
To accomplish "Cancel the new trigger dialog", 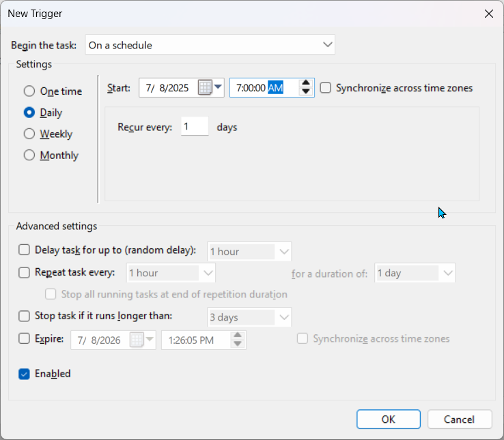I will 458,419.
